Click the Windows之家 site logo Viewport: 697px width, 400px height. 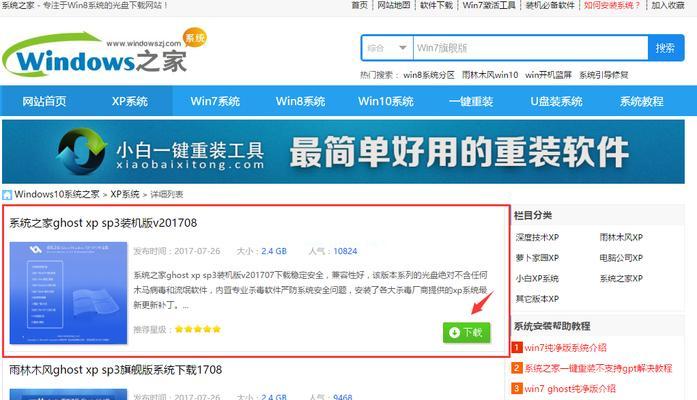[x=103, y=52]
